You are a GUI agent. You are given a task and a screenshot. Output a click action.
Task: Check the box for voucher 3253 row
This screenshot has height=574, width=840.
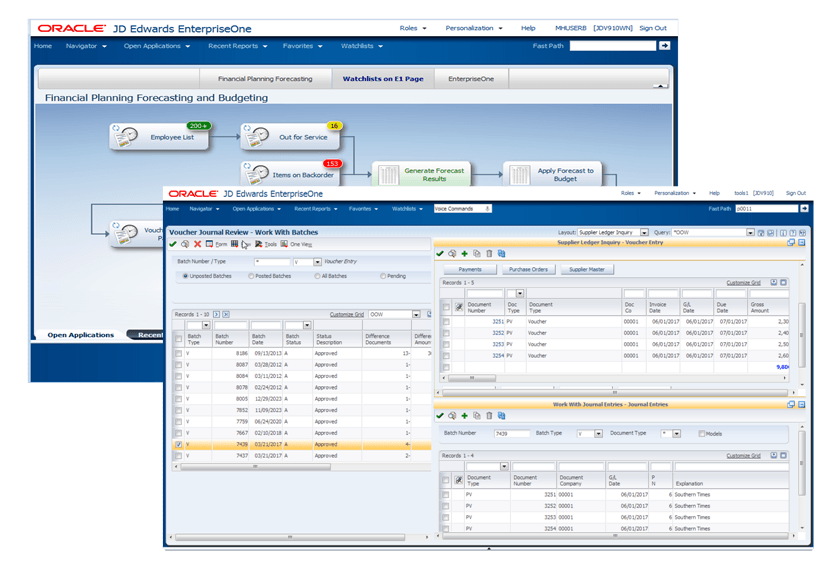(x=446, y=345)
